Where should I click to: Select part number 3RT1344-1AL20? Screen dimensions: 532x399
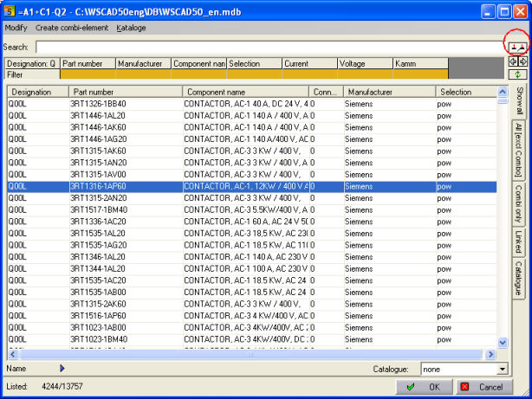pos(98,268)
